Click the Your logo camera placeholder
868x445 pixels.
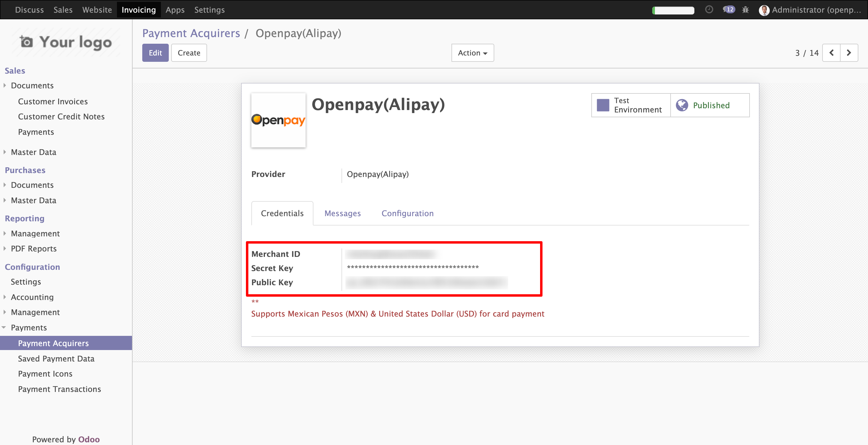(66, 42)
